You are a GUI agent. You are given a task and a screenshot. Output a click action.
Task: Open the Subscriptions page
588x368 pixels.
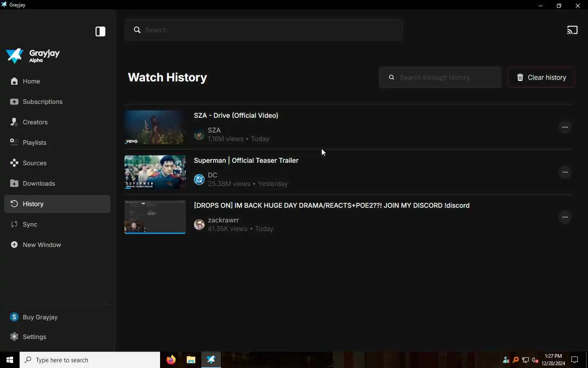57,102
